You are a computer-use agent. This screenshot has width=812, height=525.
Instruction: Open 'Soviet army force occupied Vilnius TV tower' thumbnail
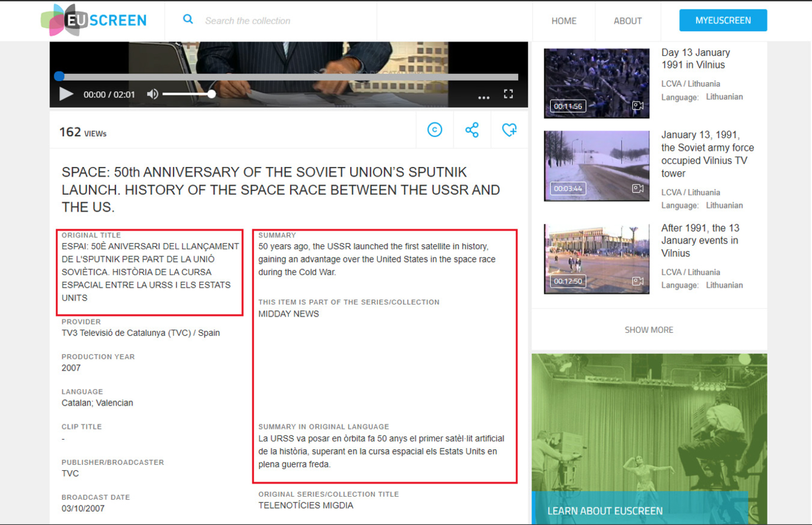[x=596, y=166]
